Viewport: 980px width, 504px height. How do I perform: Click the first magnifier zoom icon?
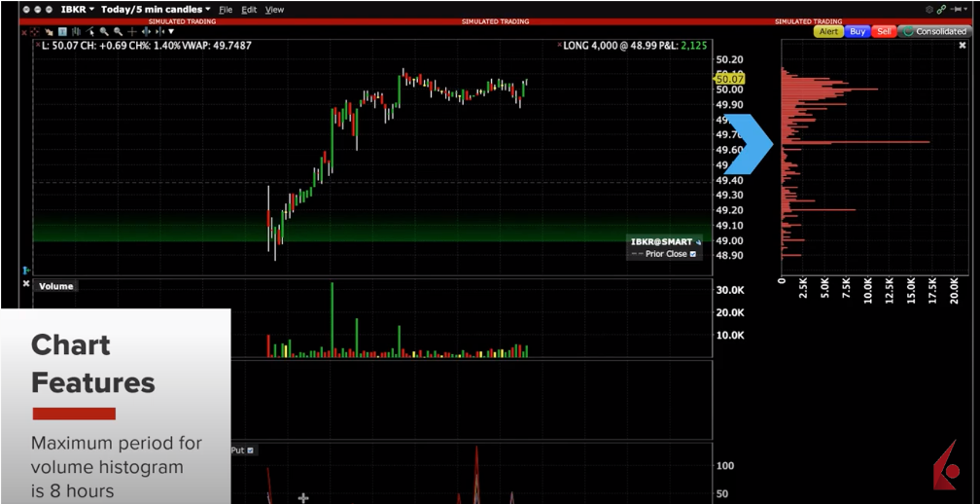click(104, 32)
